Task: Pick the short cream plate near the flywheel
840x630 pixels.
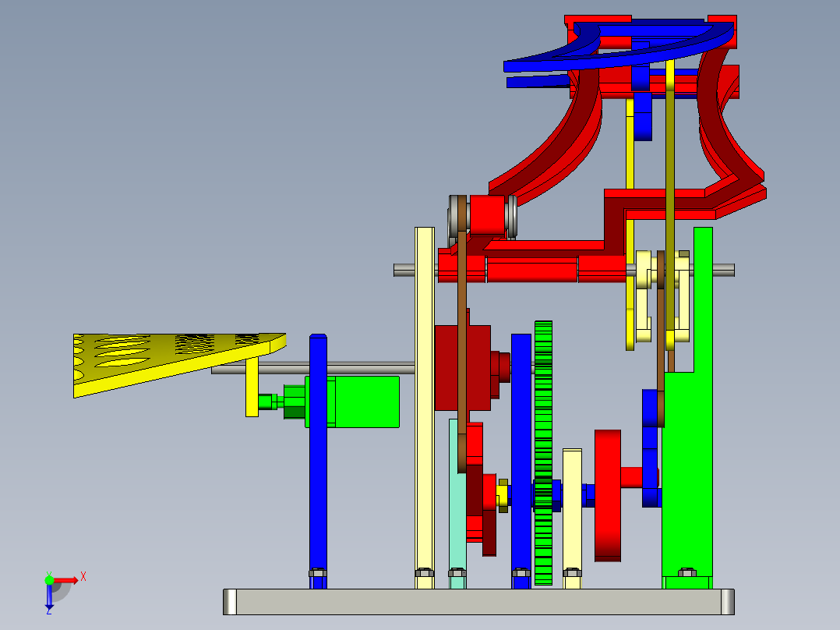Action: [572, 518]
